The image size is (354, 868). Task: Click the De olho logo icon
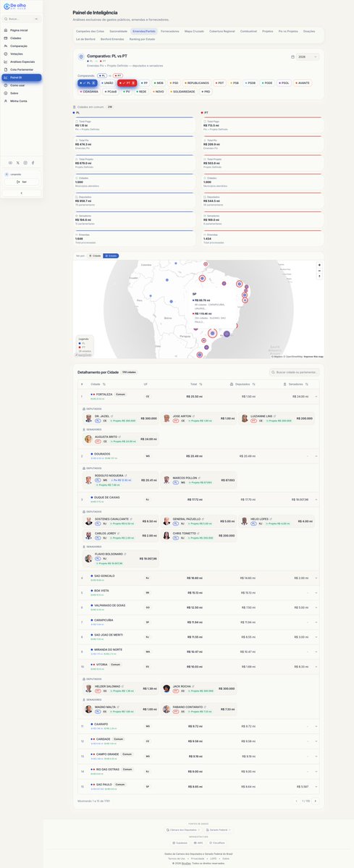click(x=7, y=7)
